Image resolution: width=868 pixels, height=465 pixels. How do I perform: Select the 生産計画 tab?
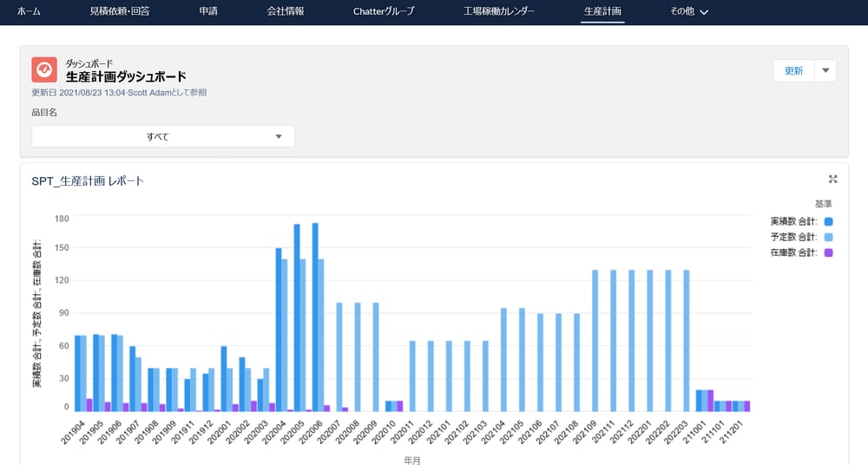(x=602, y=12)
